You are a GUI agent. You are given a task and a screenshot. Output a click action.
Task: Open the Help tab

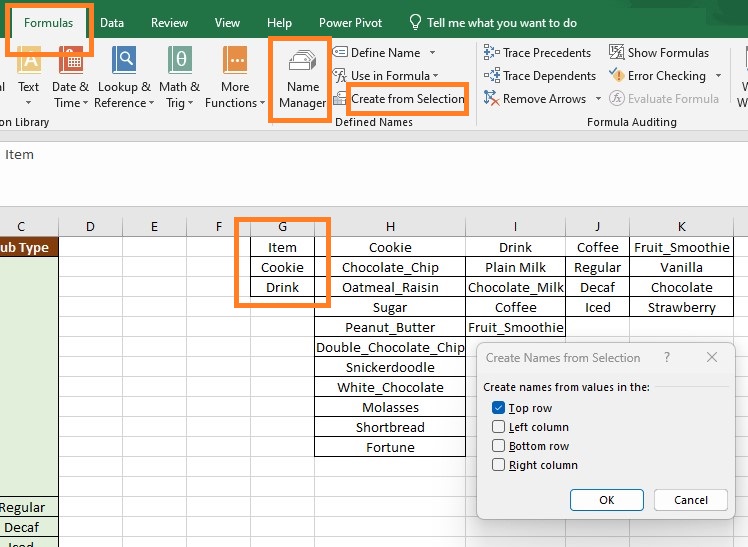pos(279,23)
